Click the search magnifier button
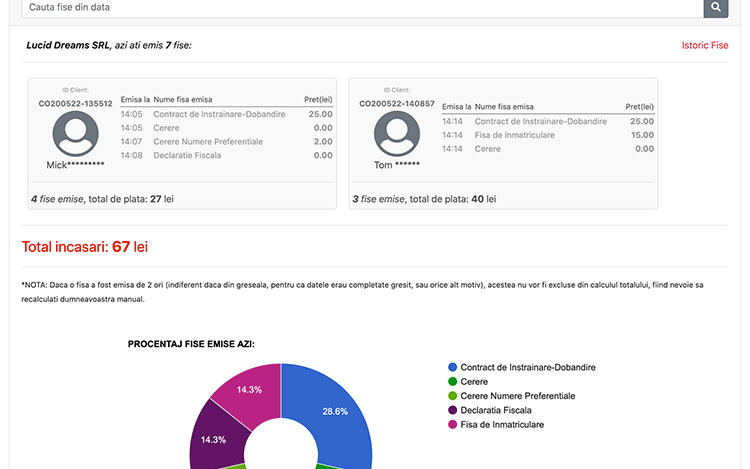 pos(716,8)
